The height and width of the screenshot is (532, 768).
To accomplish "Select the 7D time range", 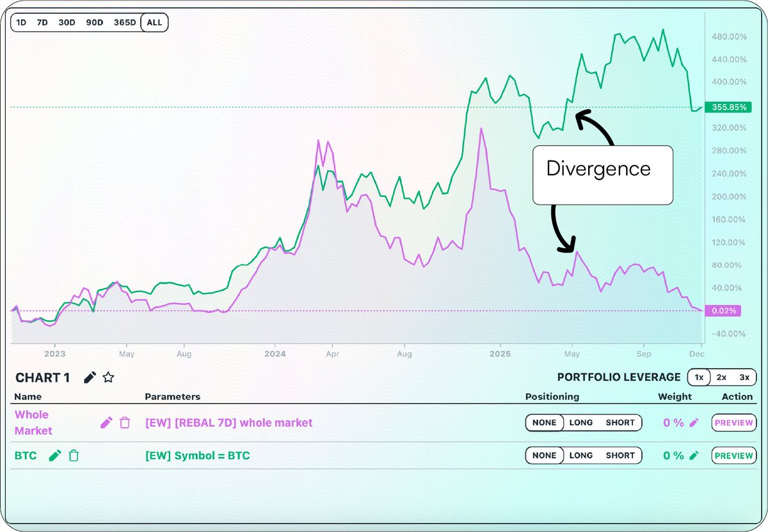I will (x=42, y=22).
